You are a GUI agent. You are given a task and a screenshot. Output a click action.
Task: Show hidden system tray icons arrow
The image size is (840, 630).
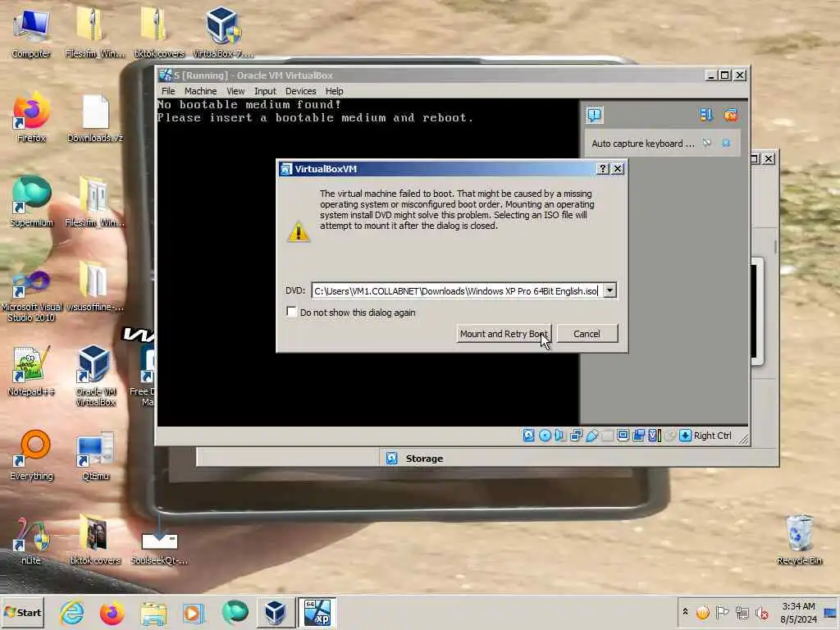coord(685,612)
